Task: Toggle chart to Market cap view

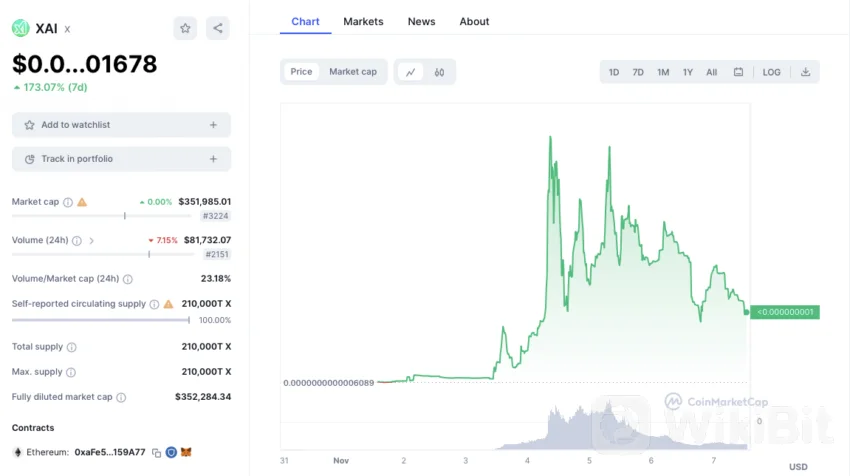Action: 353,72
